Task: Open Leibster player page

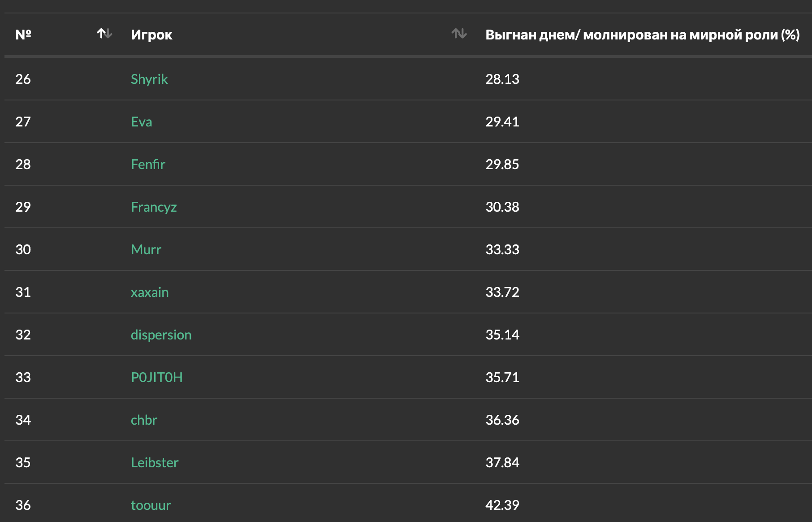Action: click(x=155, y=463)
